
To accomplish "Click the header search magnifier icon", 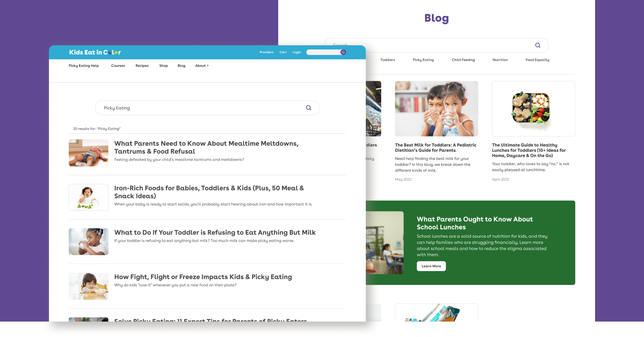I will point(343,52).
